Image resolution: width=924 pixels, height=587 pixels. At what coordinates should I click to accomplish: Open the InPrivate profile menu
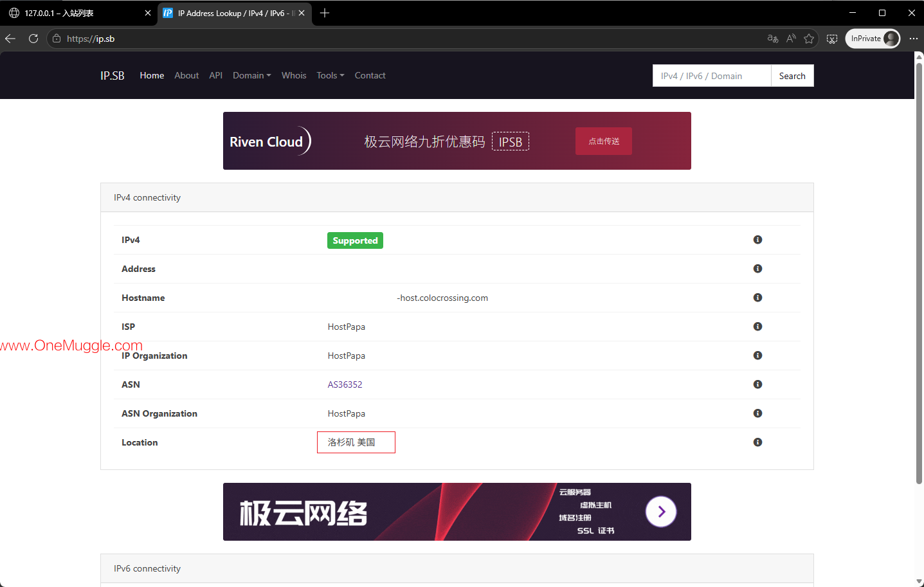[x=873, y=39]
